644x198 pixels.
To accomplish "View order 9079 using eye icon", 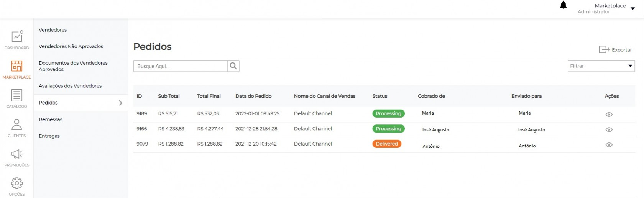I will (609, 145).
